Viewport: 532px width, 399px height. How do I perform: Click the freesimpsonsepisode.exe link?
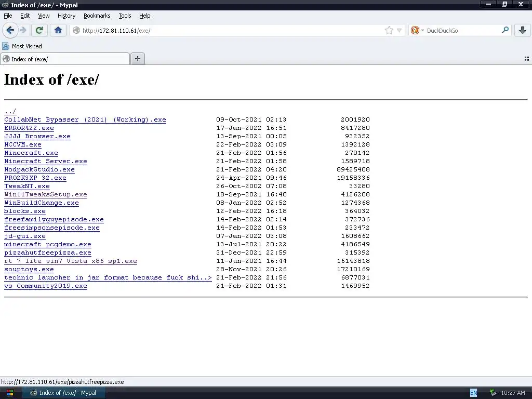(52, 228)
